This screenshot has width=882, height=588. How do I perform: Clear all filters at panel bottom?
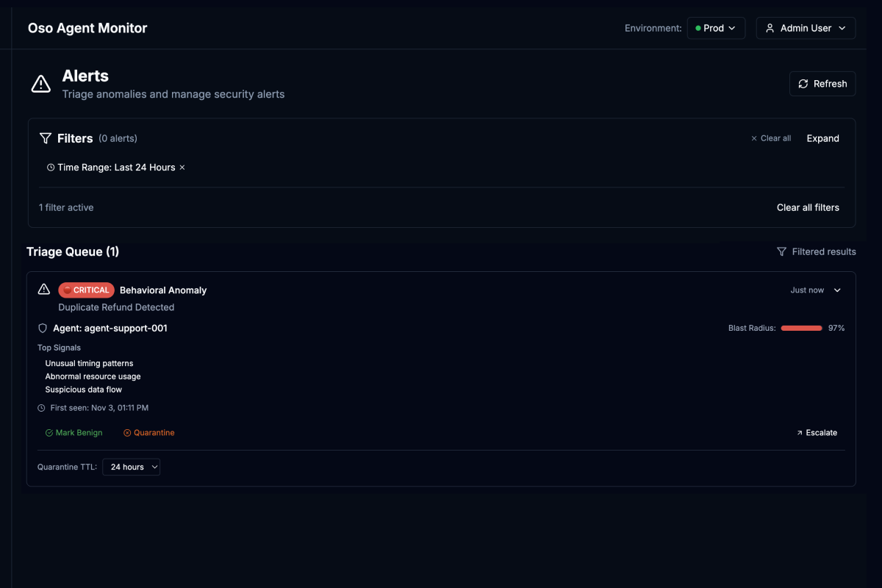click(808, 207)
